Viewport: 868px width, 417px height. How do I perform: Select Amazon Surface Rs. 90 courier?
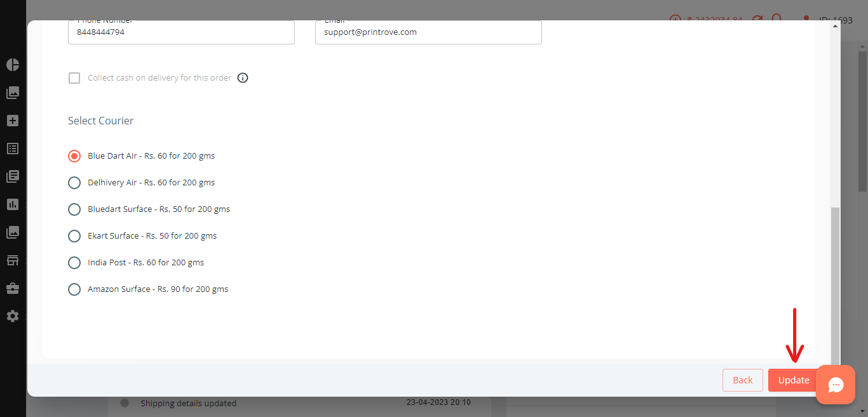click(x=74, y=289)
